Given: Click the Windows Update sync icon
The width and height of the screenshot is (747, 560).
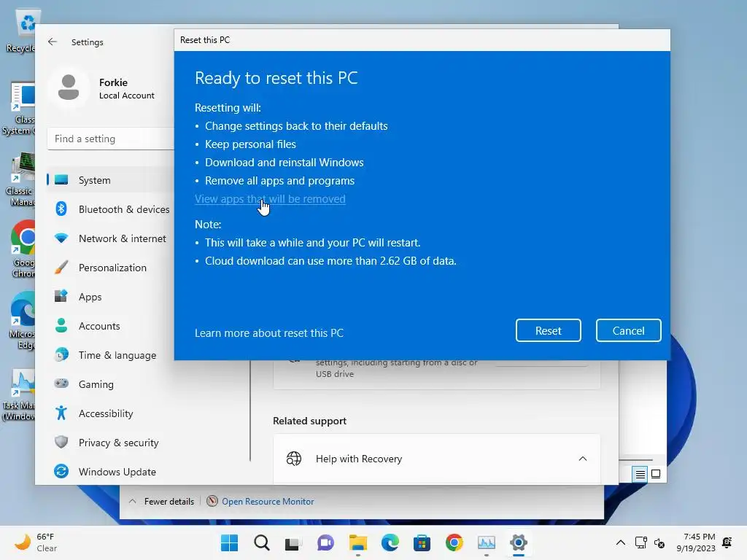Looking at the screenshot, I should 61,472.
